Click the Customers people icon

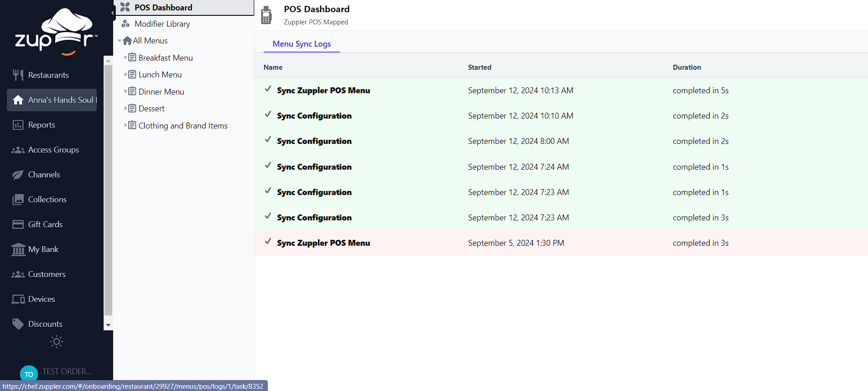[18, 274]
